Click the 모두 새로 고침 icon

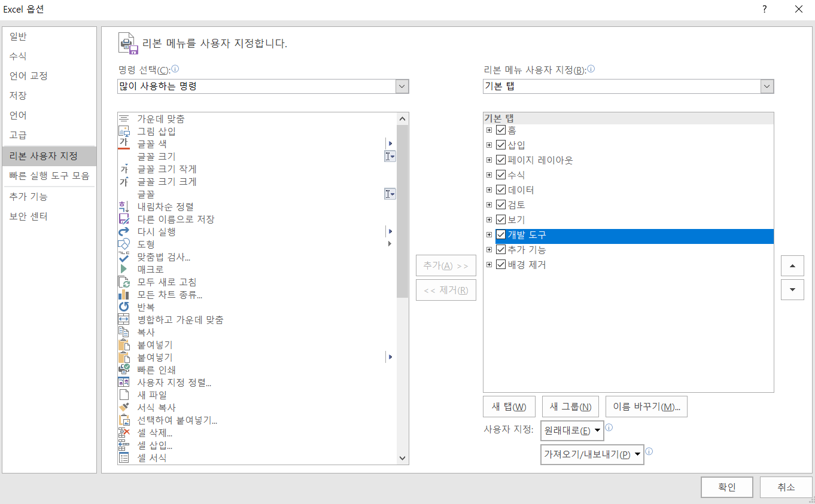point(124,282)
